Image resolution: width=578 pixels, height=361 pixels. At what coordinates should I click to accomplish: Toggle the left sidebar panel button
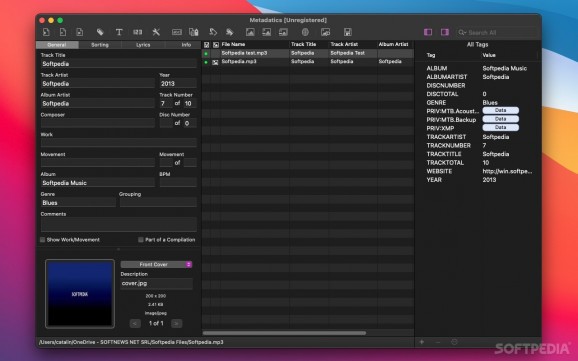(428, 32)
